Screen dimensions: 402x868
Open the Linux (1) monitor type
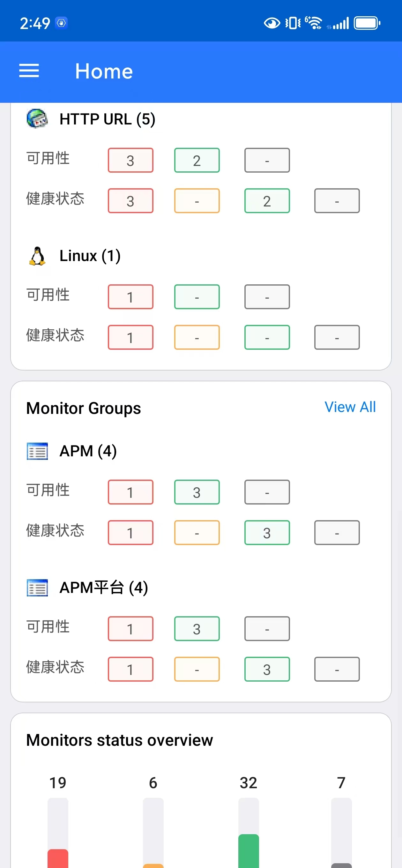pos(90,256)
